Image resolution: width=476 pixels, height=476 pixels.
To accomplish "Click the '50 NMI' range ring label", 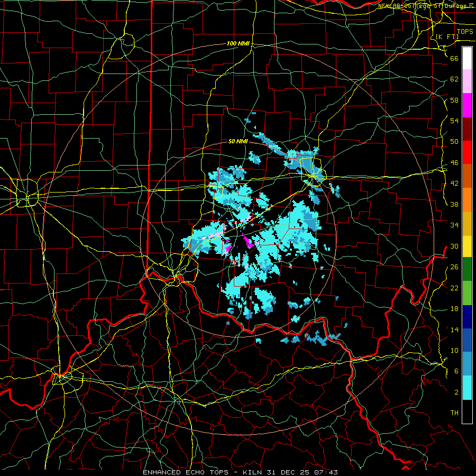I will point(238,141).
